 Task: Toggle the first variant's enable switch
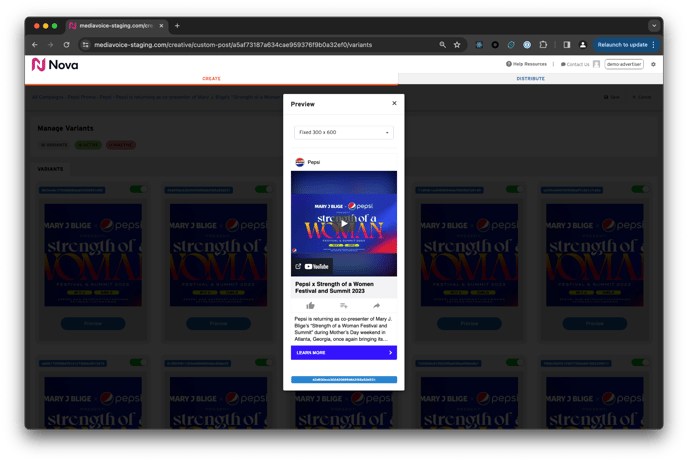[x=140, y=189]
